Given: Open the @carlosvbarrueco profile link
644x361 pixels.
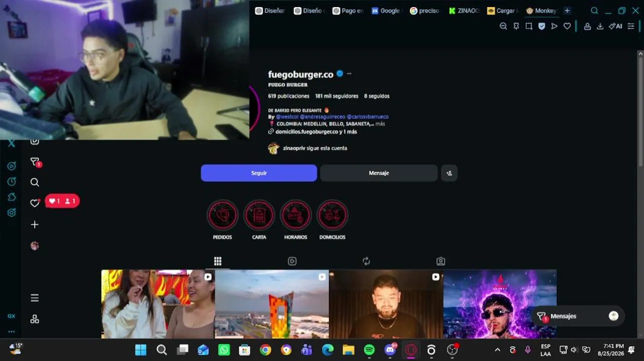Looking at the screenshot, I should pyautogui.click(x=368, y=117).
